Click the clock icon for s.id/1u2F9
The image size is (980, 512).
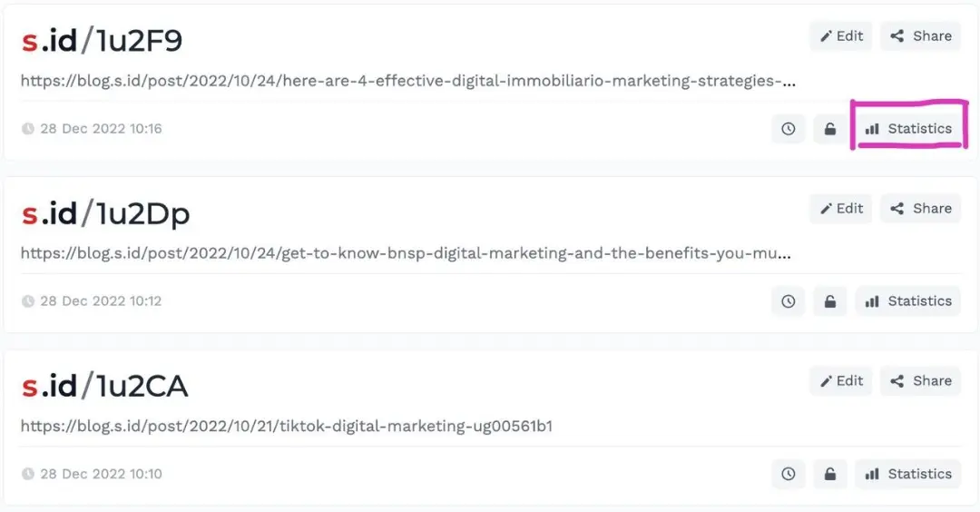[789, 129]
